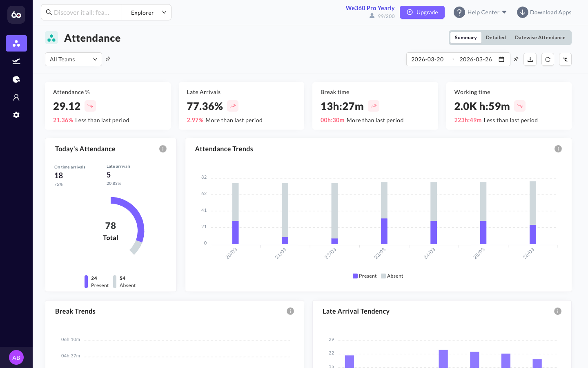
Task: Click the search field Discover it all
Action: (82, 12)
